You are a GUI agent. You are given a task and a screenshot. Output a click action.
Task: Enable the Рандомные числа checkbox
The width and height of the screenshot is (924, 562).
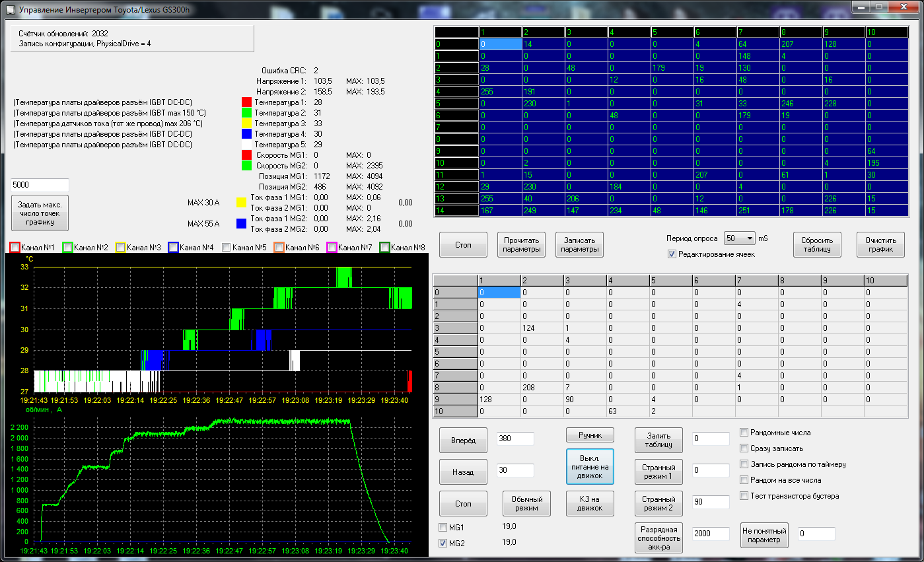744,433
